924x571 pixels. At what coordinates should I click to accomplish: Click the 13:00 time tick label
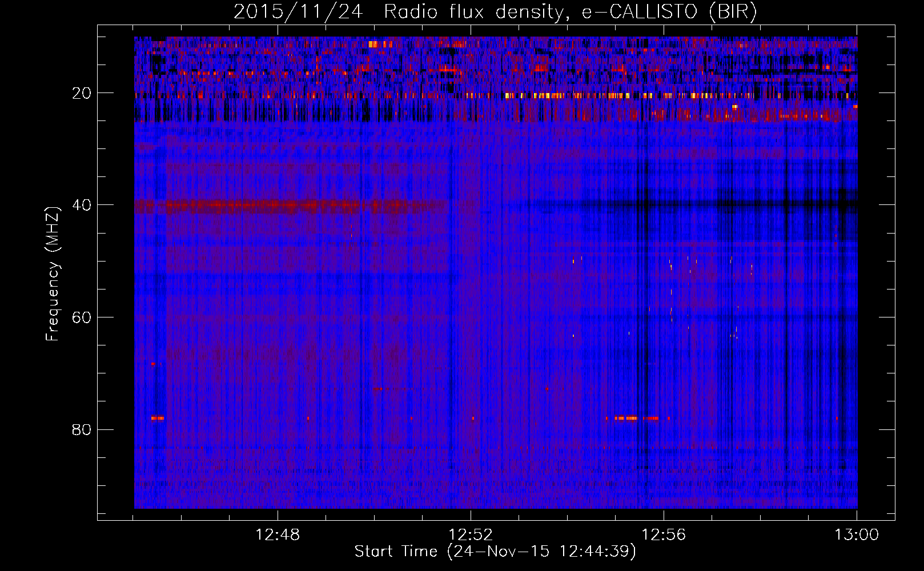pos(857,535)
